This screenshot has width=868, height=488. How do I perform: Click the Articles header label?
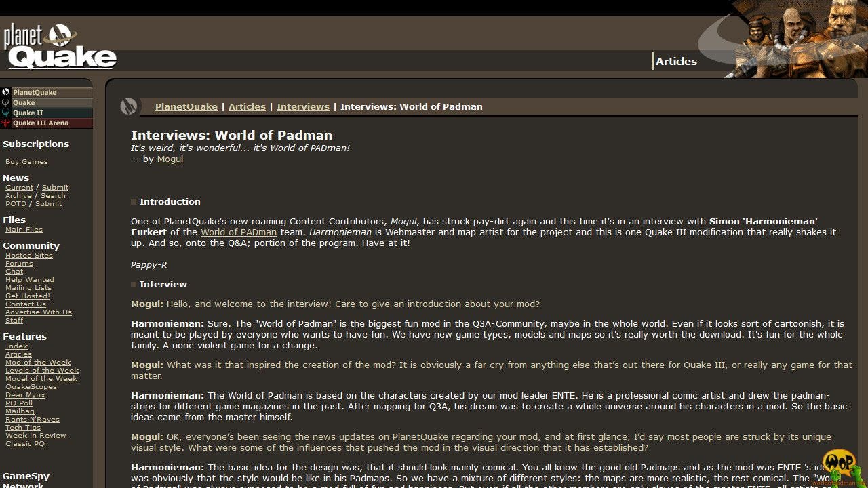pyautogui.click(x=676, y=61)
